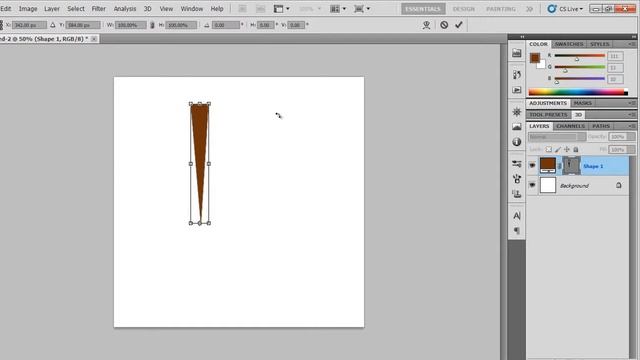Click the Launch Bridge icon in application bar

point(242,9)
